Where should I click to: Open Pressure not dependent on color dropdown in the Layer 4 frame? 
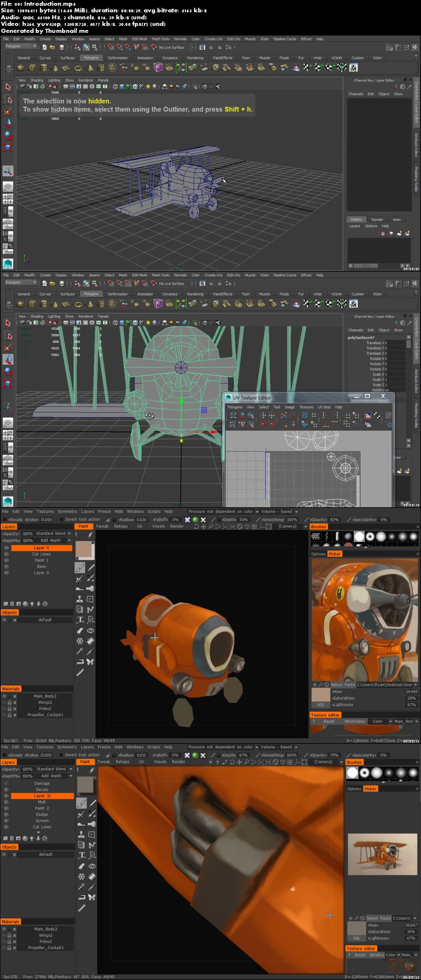click(223, 512)
